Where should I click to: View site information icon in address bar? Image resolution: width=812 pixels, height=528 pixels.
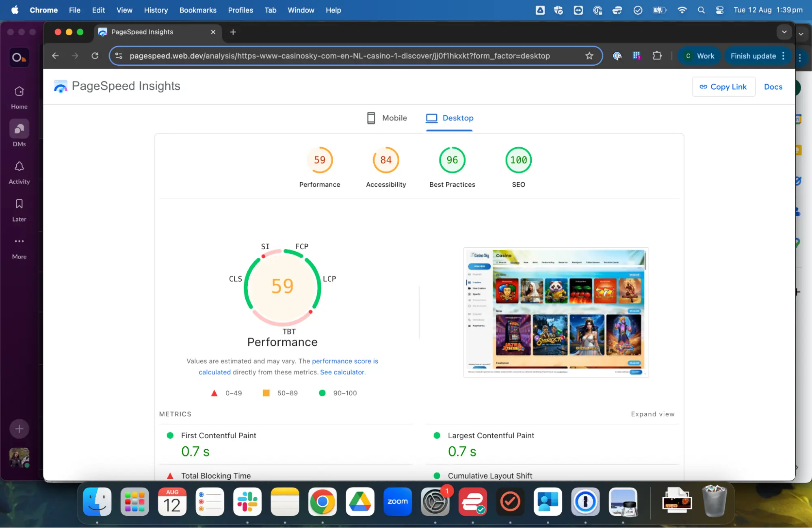[x=119, y=56]
